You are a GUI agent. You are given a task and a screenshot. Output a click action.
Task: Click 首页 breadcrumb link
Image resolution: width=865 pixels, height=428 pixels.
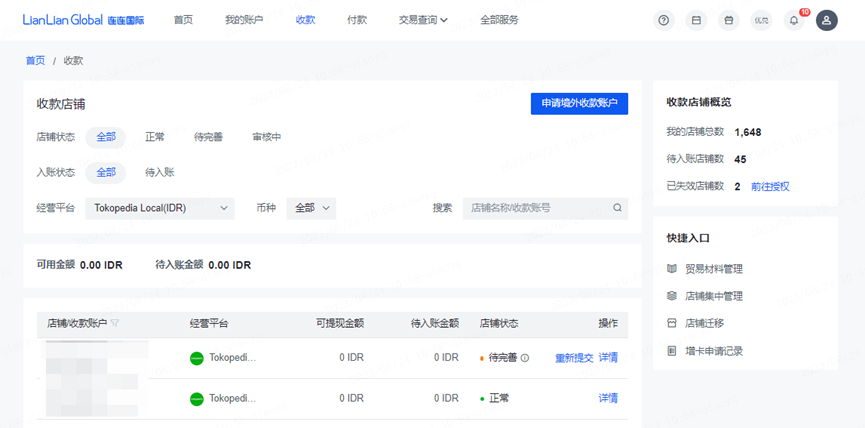pos(35,61)
